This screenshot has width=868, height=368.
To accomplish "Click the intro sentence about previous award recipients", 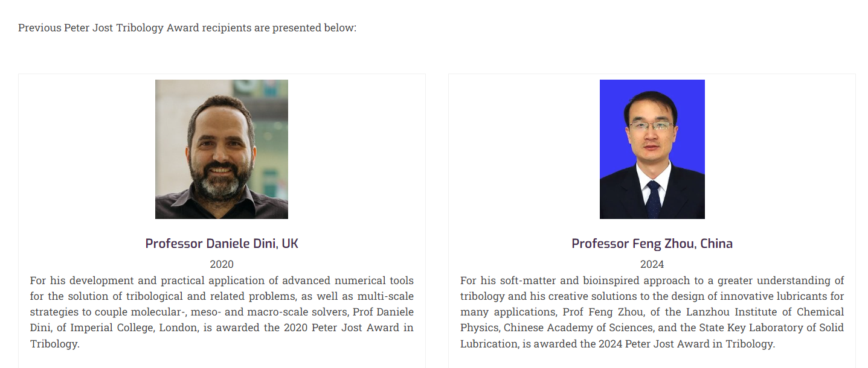I will tap(187, 28).
